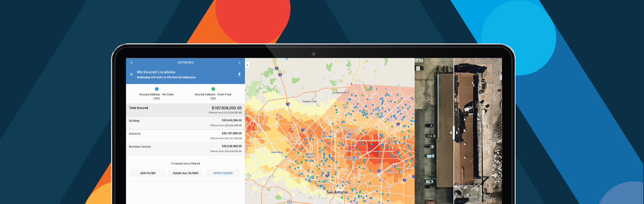Click the left down-arrow beside EXPOSURES

[132, 62]
